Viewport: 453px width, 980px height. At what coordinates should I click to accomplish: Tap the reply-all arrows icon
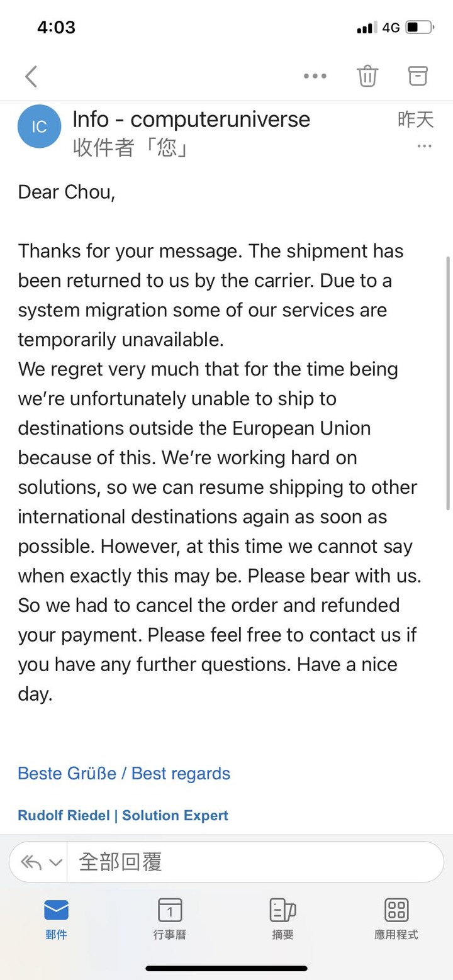pos(31,862)
